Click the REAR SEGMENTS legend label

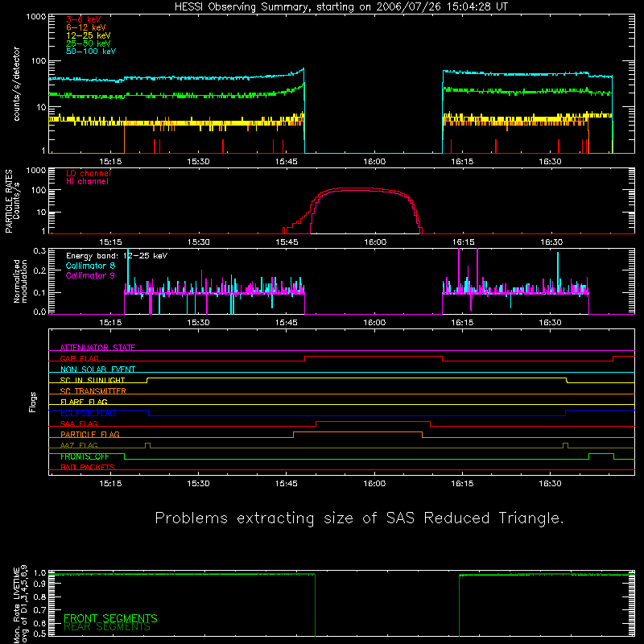(107, 627)
